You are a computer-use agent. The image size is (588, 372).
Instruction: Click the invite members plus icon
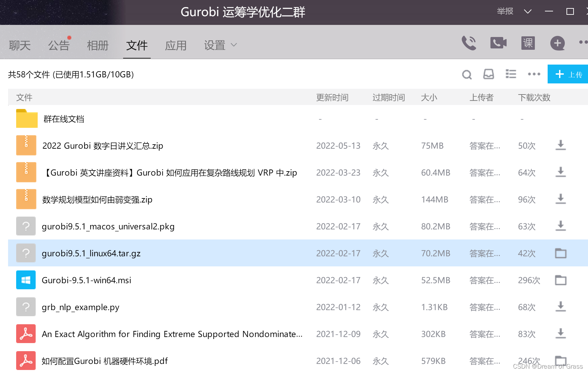tap(557, 43)
